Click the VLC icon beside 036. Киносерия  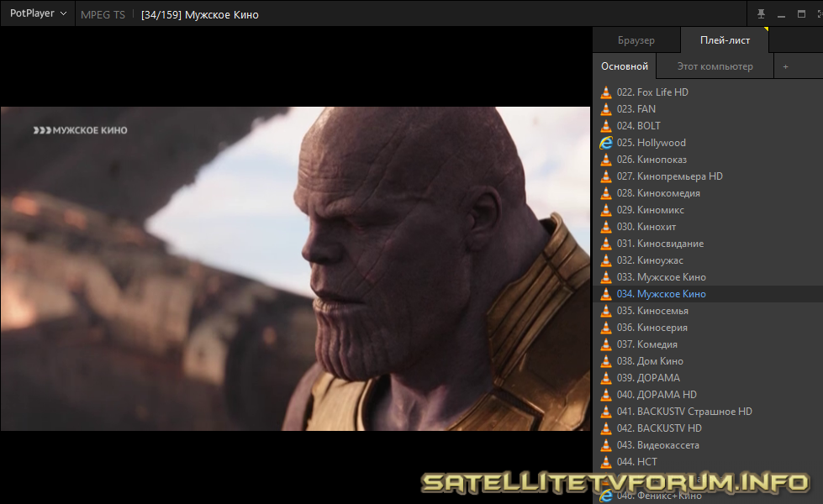pos(606,328)
